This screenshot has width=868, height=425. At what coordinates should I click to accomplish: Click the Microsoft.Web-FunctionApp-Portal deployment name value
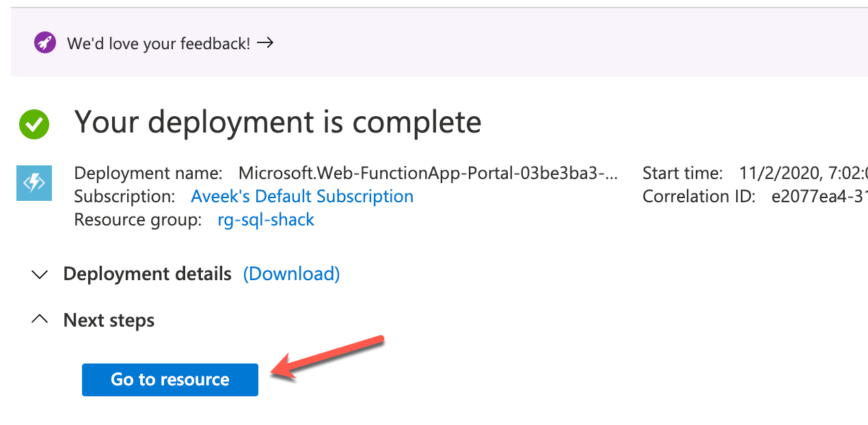pos(427,174)
